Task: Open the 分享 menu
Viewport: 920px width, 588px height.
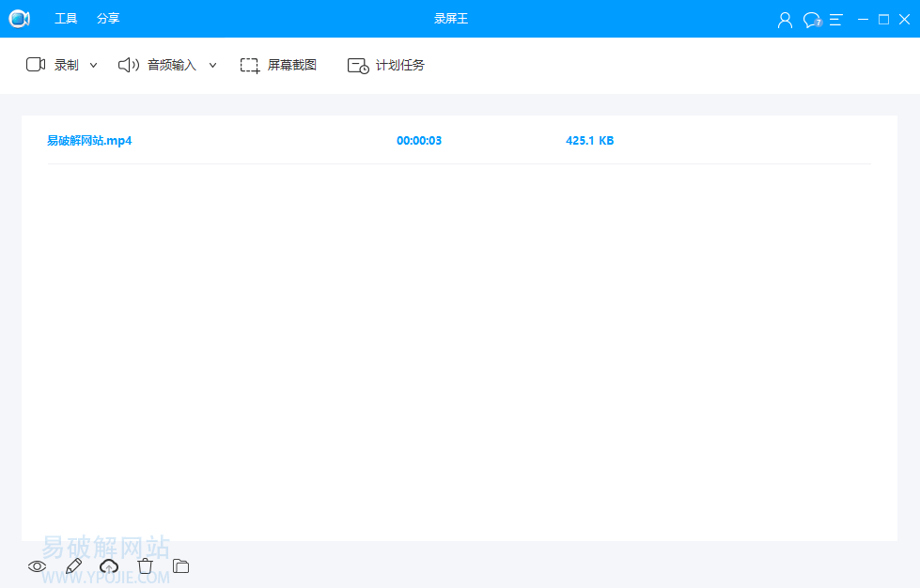Action: 108,18
